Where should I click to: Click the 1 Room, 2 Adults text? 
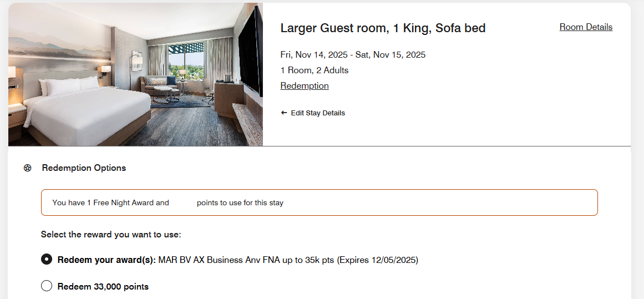(314, 70)
